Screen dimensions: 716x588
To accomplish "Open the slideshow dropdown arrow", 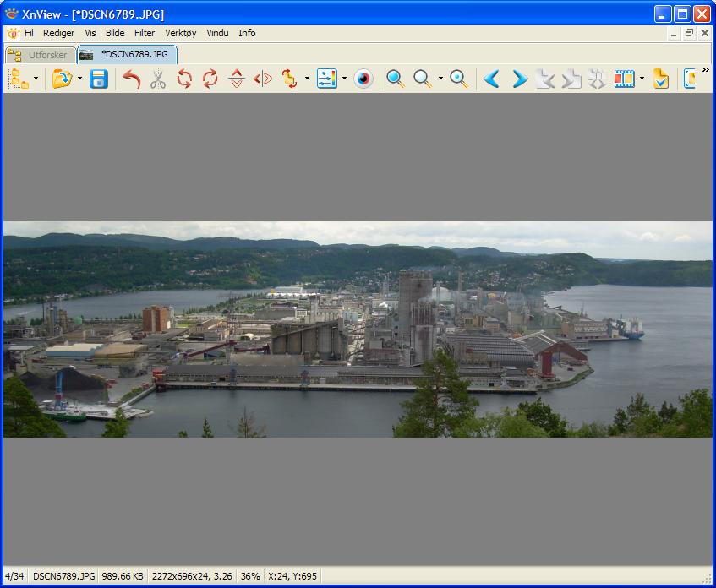I will [642, 79].
